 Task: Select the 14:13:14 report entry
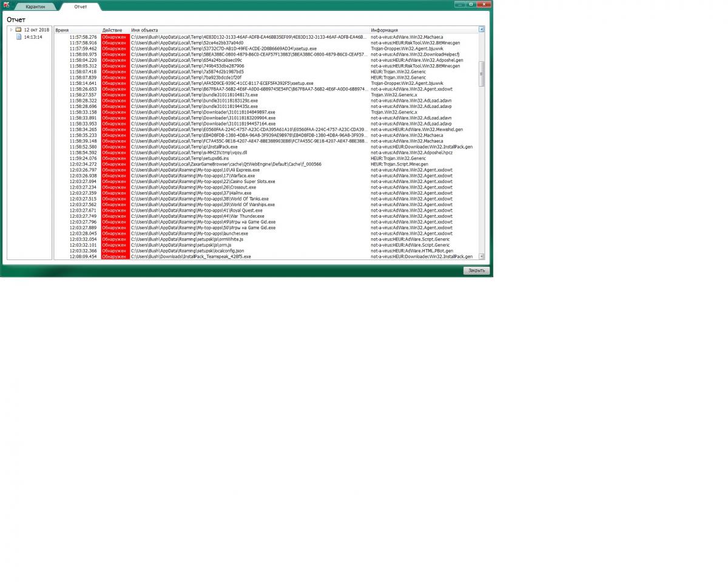tap(33, 37)
